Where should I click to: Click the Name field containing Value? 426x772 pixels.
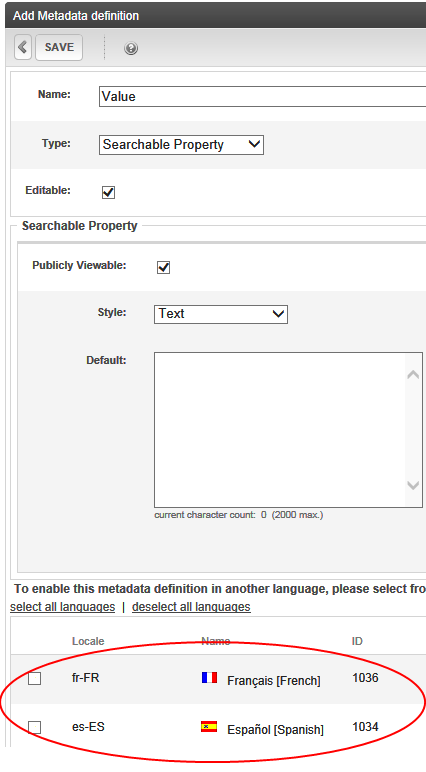(x=262, y=96)
